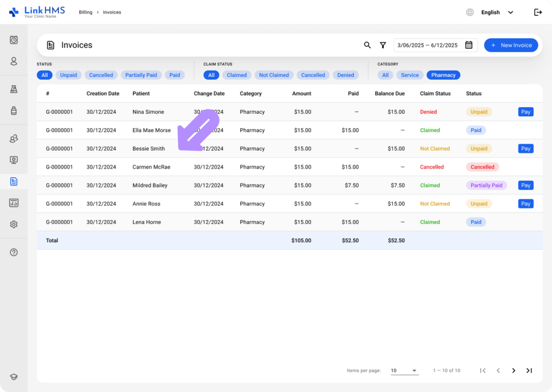
Task: Sort by Claim Status column header
Action: pyautogui.click(x=435, y=94)
